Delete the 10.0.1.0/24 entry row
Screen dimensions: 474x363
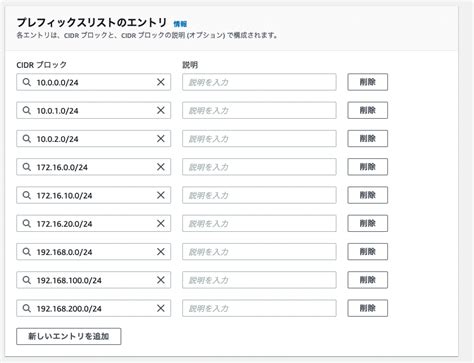(x=368, y=110)
